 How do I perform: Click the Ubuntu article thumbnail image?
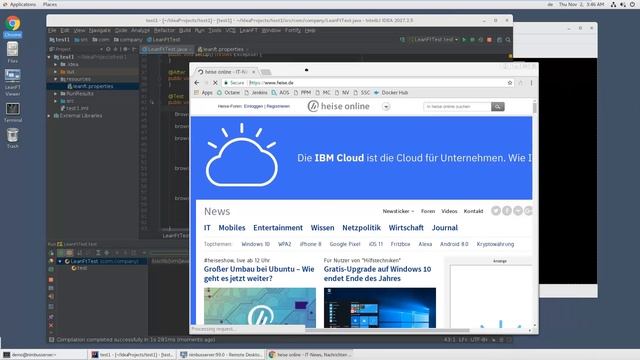click(x=260, y=308)
